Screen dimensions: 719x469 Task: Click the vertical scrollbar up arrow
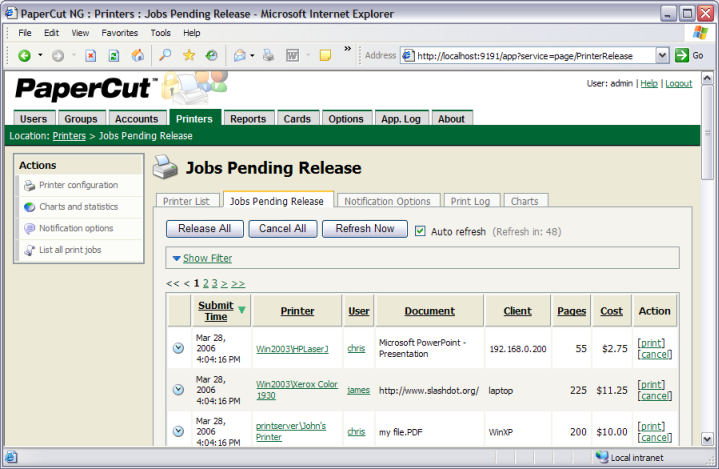click(x=707, y=78)
